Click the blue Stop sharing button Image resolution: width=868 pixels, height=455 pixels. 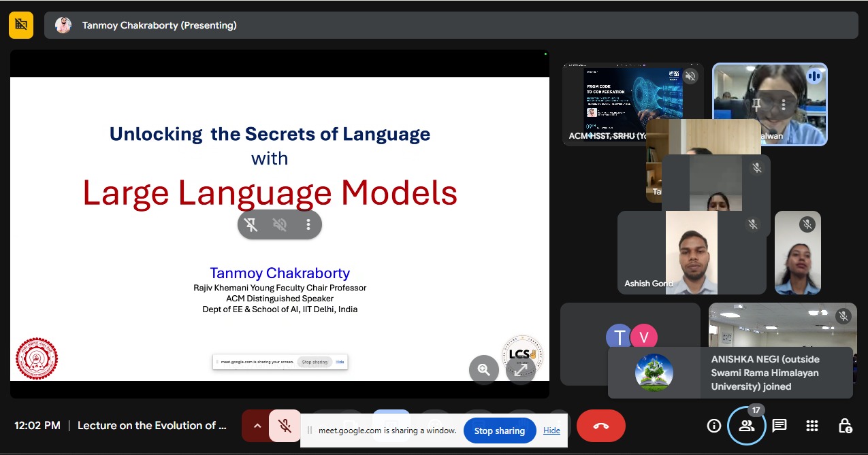[499, 431]
